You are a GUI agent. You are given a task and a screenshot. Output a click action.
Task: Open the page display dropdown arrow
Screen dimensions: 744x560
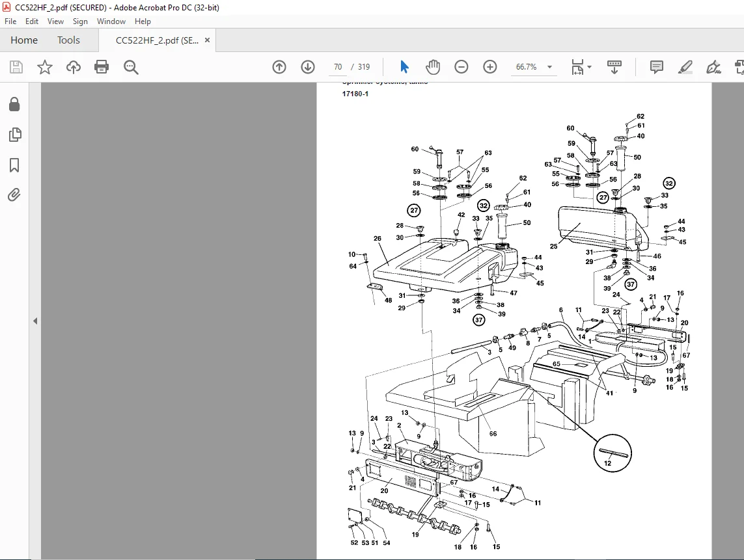pyautogui.click(x=589, y=67)
